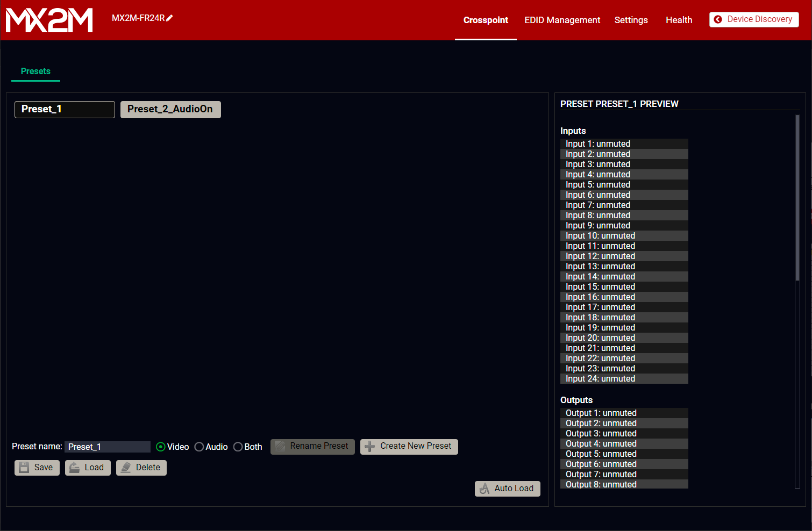Click the PRESET PRESET_1 PREVIEW heading
Screen dimensions: 812x531
[x=619, y=104]
